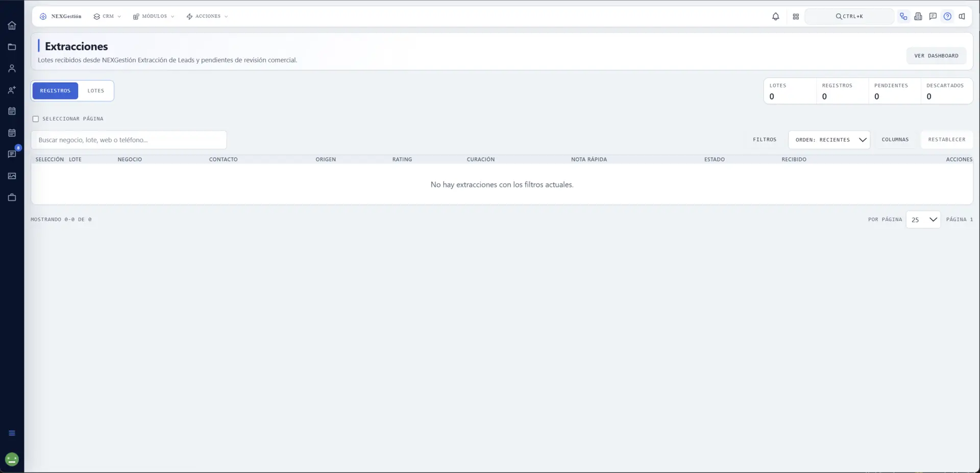Open the home icon in sidebar

[12, 26]
